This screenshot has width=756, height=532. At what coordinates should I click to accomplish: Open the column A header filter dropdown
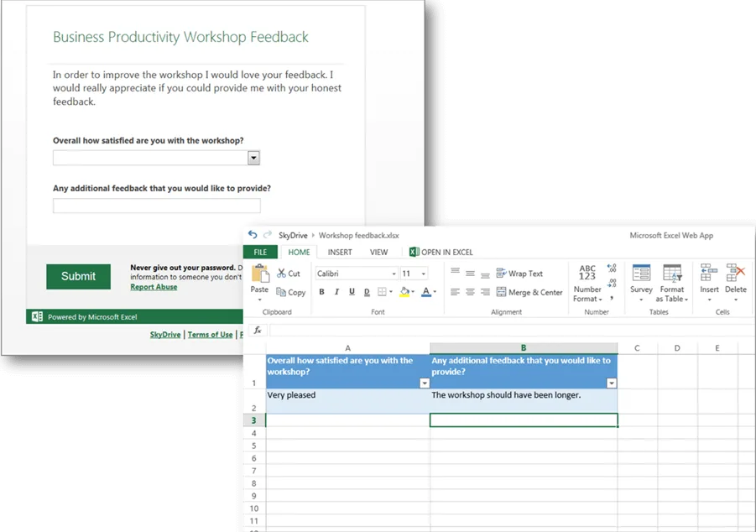click(x=424, y=383)
